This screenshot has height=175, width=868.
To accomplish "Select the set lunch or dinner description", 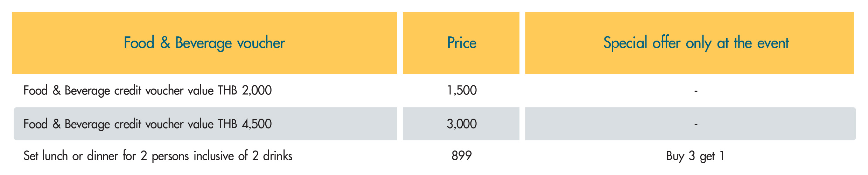I will tap(157, 156).
